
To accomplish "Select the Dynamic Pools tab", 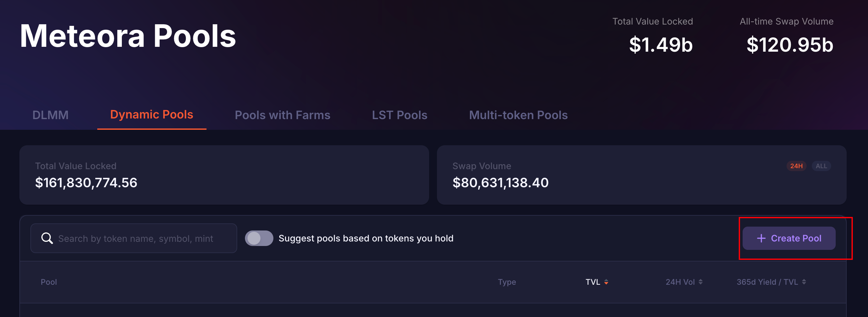I will (x=152, y=114).
